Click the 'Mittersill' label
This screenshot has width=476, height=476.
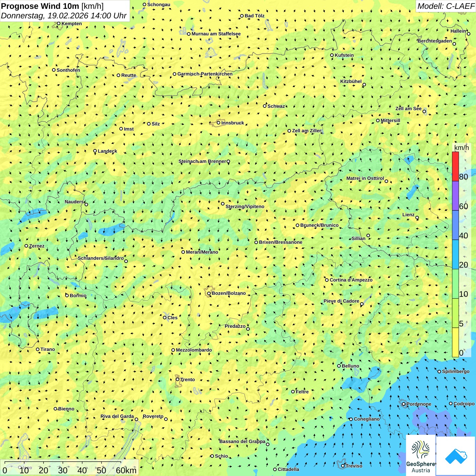click(x=390, y=120)
